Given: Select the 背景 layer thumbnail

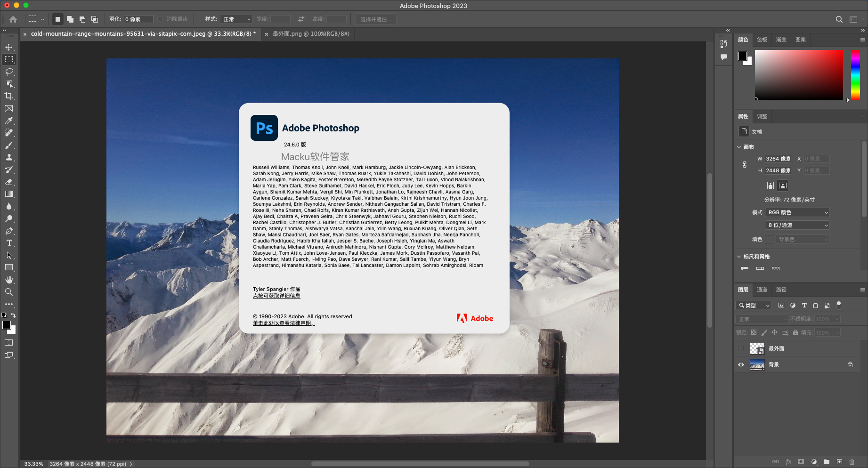Looking at the screenshot, I should point(757,365).
